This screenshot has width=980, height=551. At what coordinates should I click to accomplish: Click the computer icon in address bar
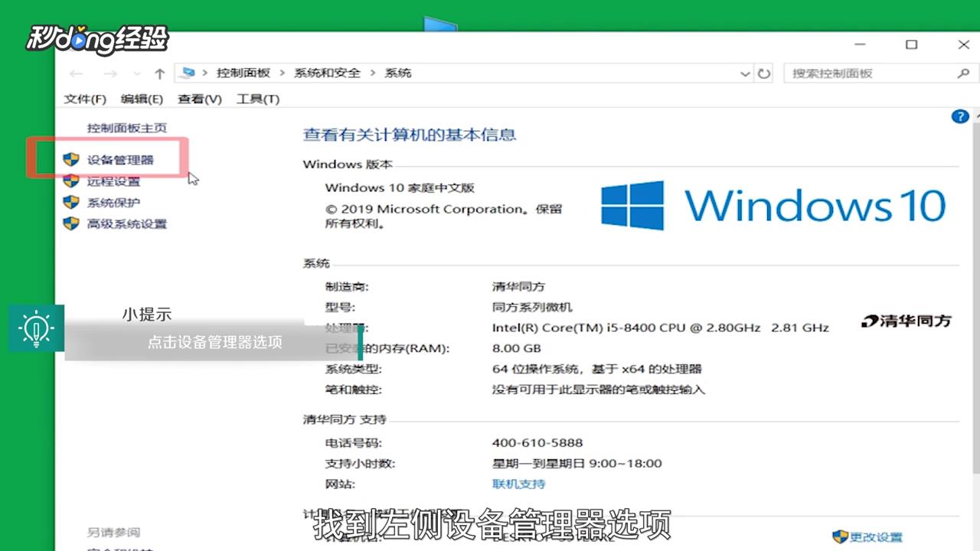(x=188, y=73)
